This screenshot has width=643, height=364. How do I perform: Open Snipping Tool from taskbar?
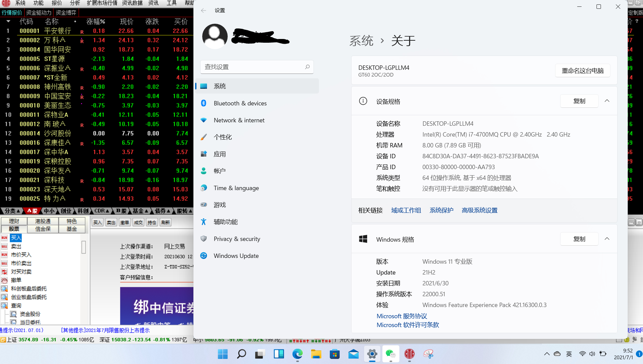[x=428, y=354]
